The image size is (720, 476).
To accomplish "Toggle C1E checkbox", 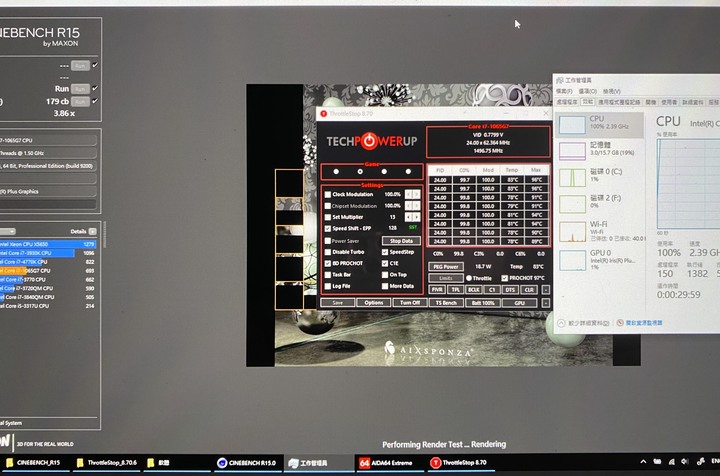I will click(x=385, y=263).
